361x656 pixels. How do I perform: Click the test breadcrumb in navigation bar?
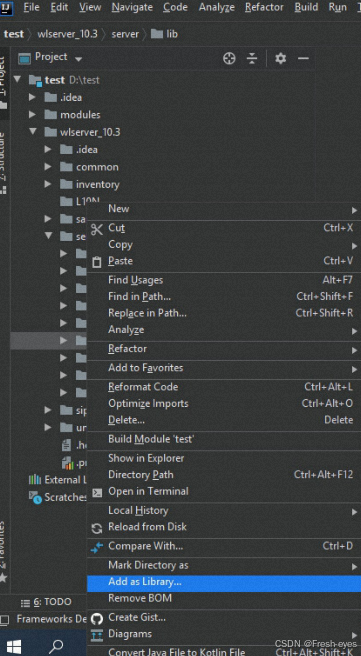14,34
